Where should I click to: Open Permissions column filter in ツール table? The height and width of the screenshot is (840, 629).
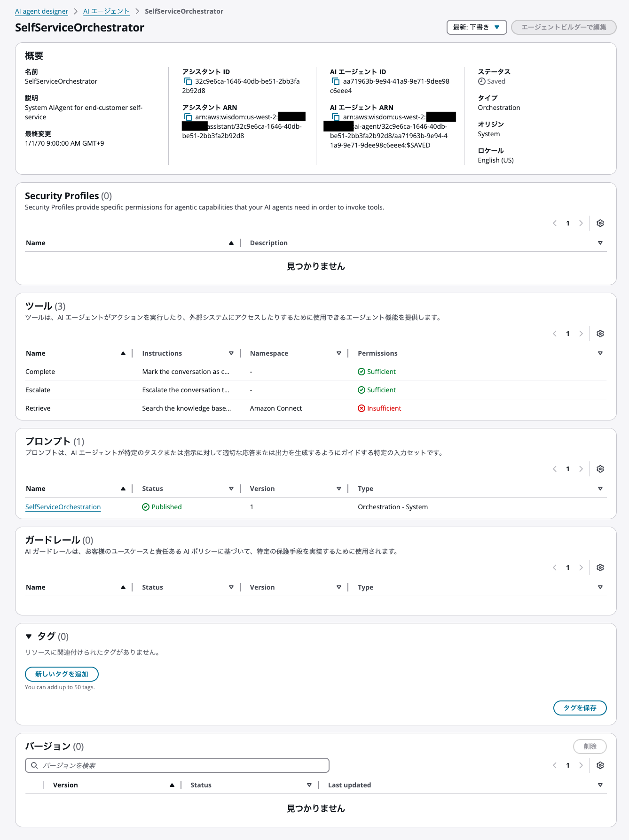tap(600, 353)
